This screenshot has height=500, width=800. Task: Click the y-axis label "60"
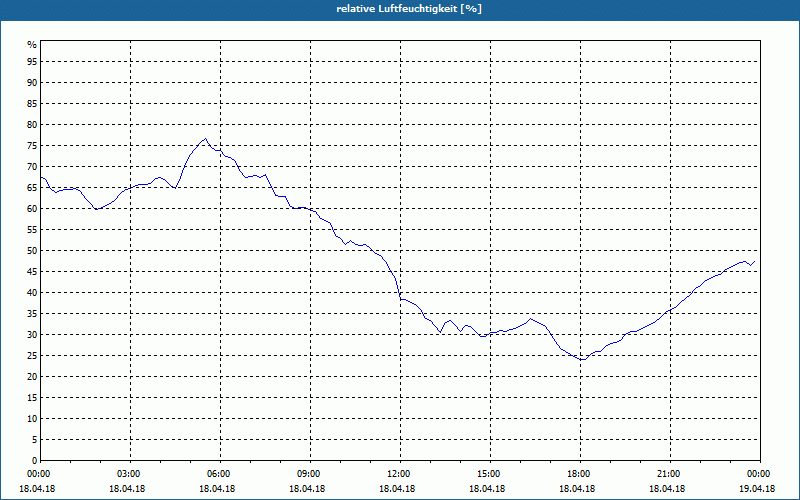[32, 209]
